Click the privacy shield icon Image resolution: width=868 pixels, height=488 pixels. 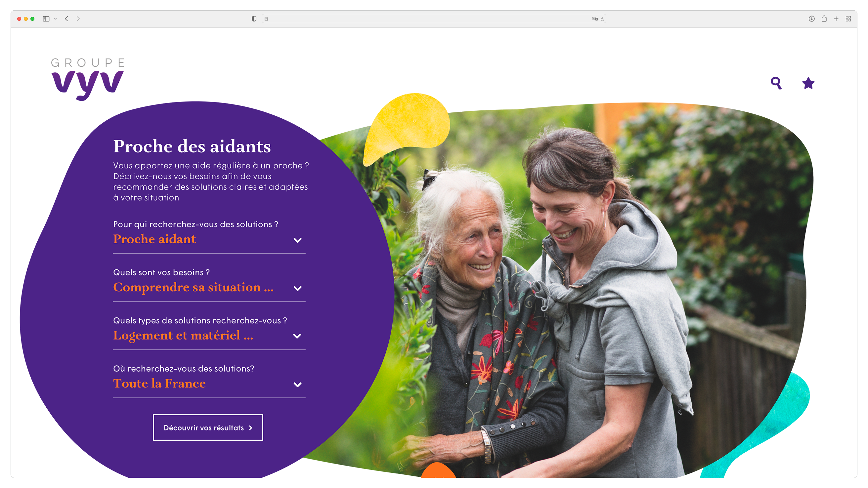click(254, 19)
